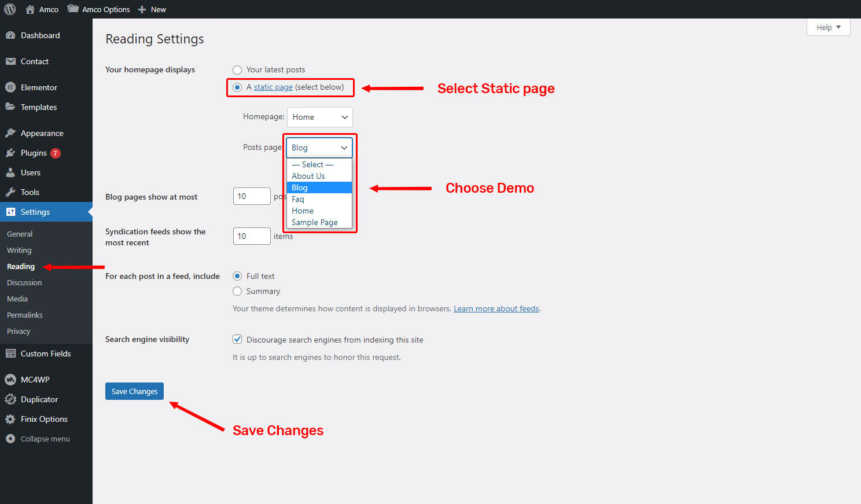Open Plugins using the plug icon

[x=10, y=153]
